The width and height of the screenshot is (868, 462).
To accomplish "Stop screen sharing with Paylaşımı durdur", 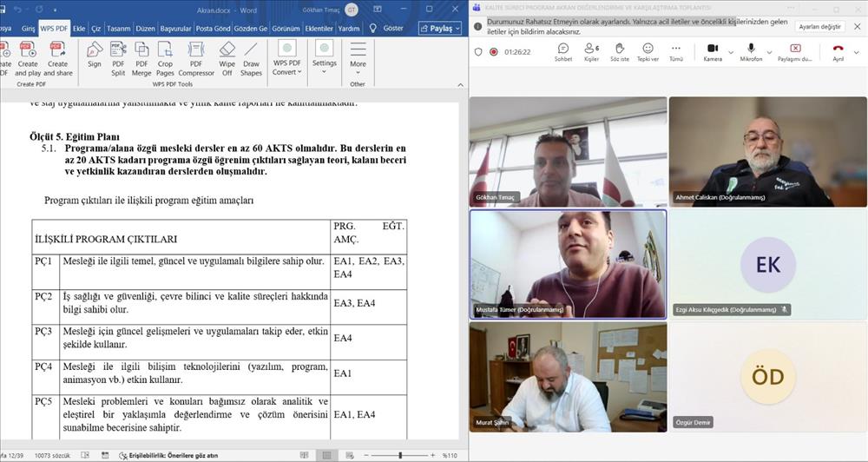I will click(794, 51).
